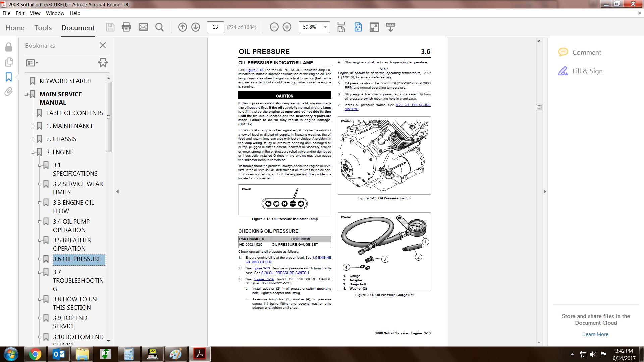Click the Learn More link
The width and height of the screenshot is (644, 362).
coord(595,334)
